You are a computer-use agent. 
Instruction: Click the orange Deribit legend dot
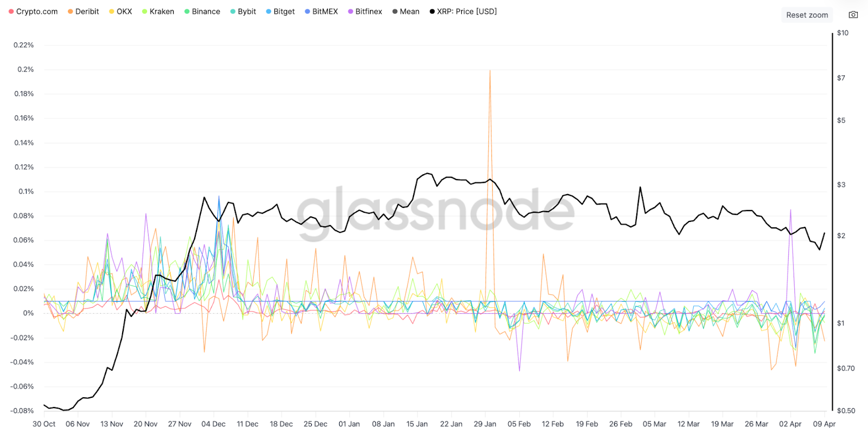[71, 11]
